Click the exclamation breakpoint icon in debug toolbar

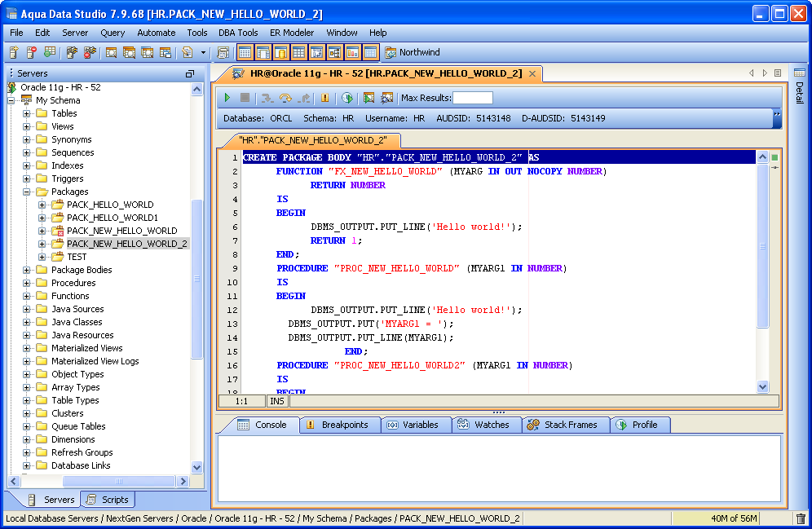(325, 98)
